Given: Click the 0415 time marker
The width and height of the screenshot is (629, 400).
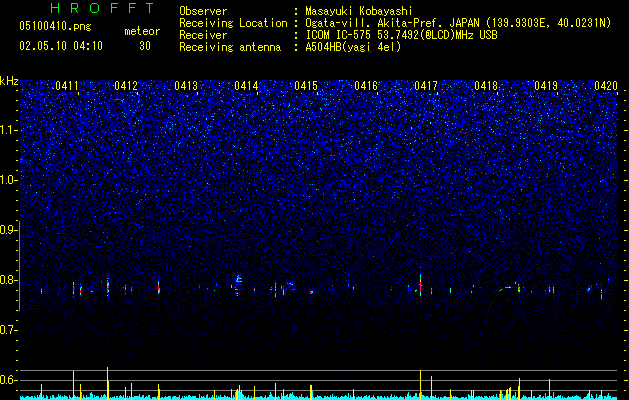Looking at the screenshot, I should pyautogui.click(x=306, y=86).
